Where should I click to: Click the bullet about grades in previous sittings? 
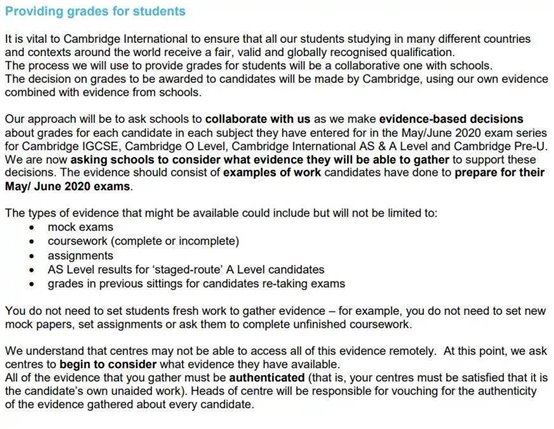tap(196, 284)
